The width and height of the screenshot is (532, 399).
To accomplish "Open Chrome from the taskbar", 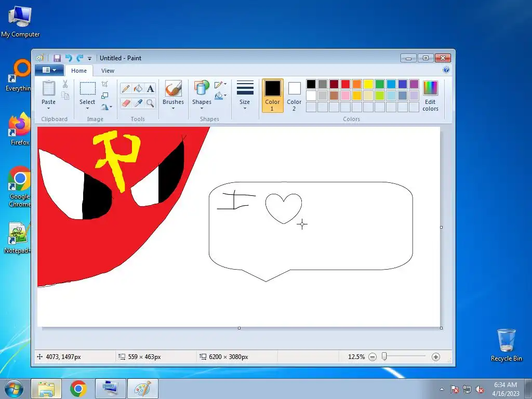I will click(x=78, y=389).
